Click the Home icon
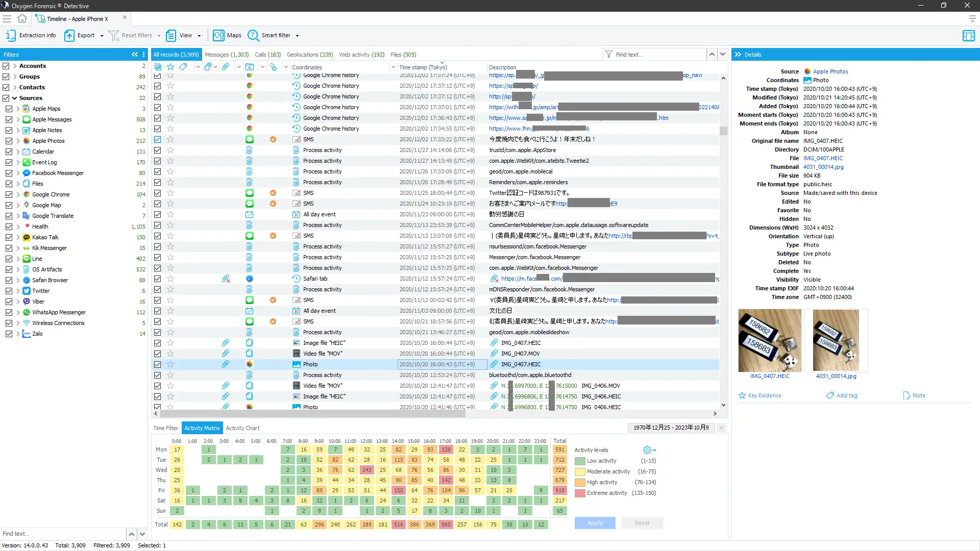 click(x=22, y=19)
